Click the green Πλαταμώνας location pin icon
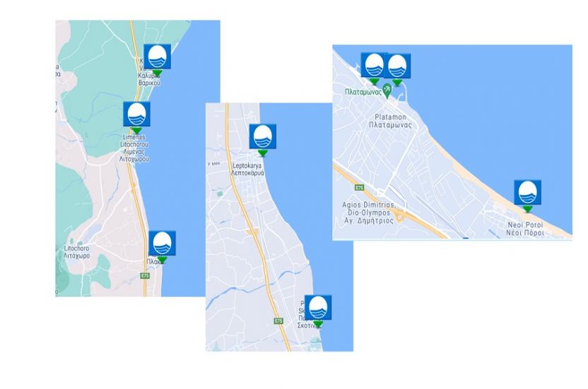This screenshot has width=588, height=389. tap(387, 91)
